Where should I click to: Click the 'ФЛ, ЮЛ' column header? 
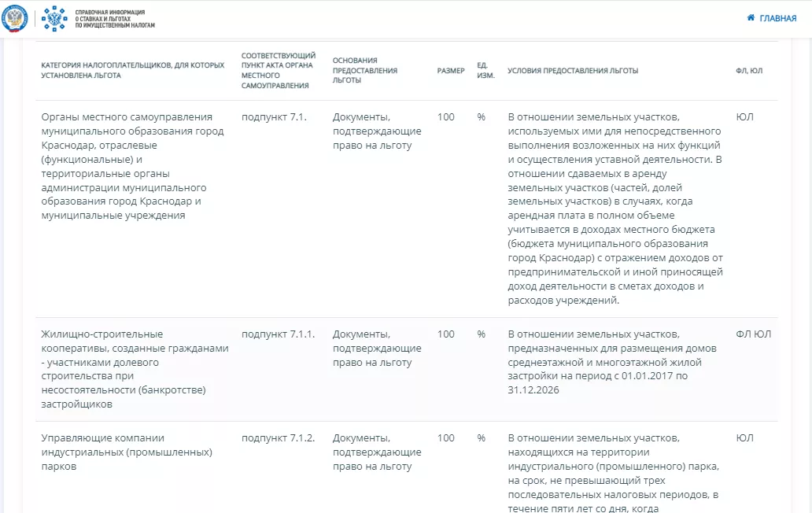click(748, 71)
